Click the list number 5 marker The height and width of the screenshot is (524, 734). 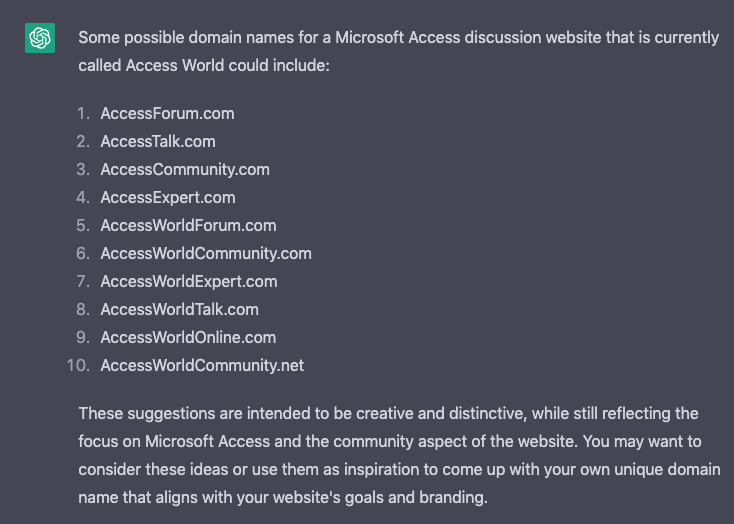coord(83,225)
